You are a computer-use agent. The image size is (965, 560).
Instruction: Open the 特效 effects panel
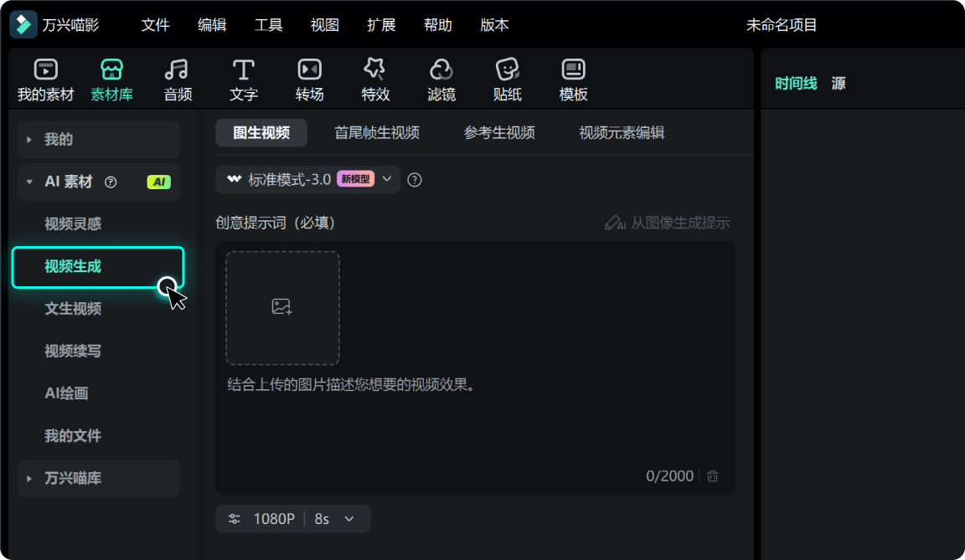[x=375, y=80]
